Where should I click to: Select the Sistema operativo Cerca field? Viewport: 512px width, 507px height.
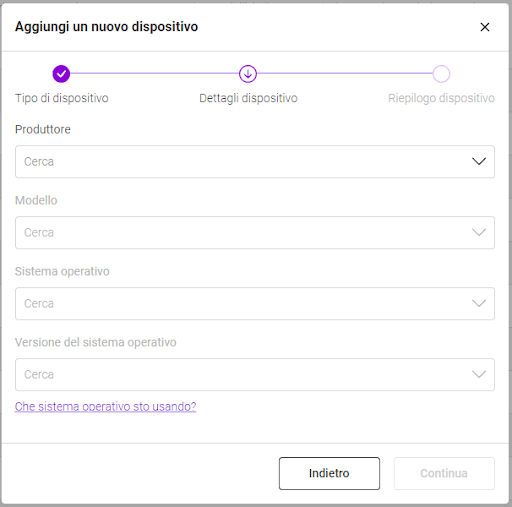point(255,304)
